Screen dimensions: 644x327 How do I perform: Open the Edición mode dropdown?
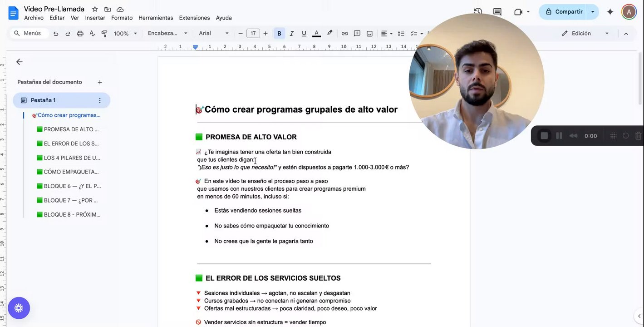pos(585,34)
